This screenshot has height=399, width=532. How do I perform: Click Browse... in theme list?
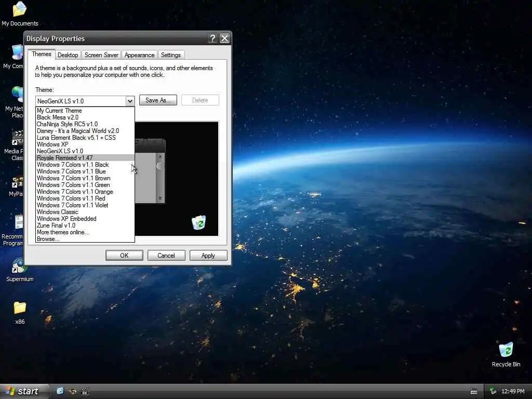pos(85,239)
